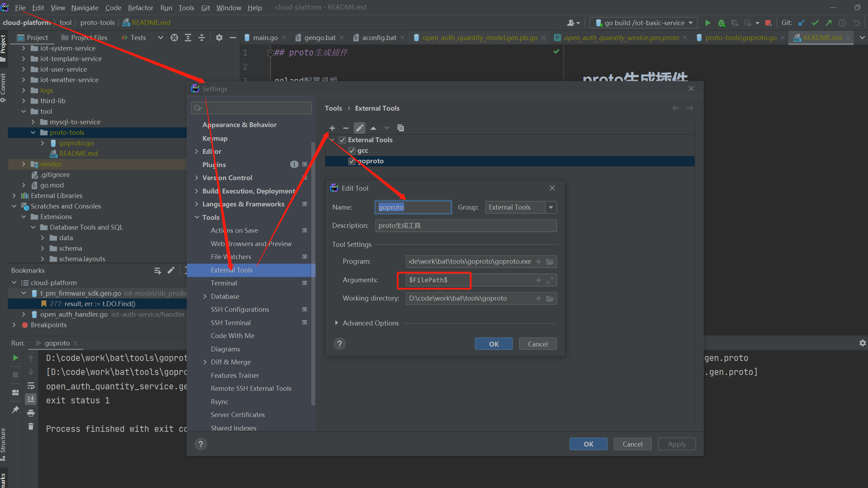The height and width of the screenshot is (488, 868).
Task: Select Breakpoints in Bookmarks panel
Action: point(48,325)
